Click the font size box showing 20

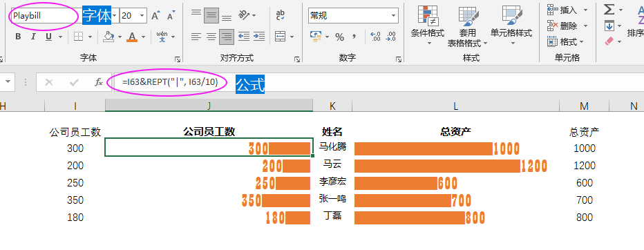tap(129, 16)
